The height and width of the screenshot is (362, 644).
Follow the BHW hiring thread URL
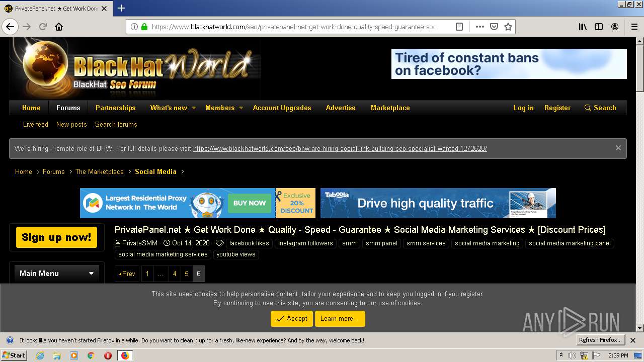click(340, 148)
